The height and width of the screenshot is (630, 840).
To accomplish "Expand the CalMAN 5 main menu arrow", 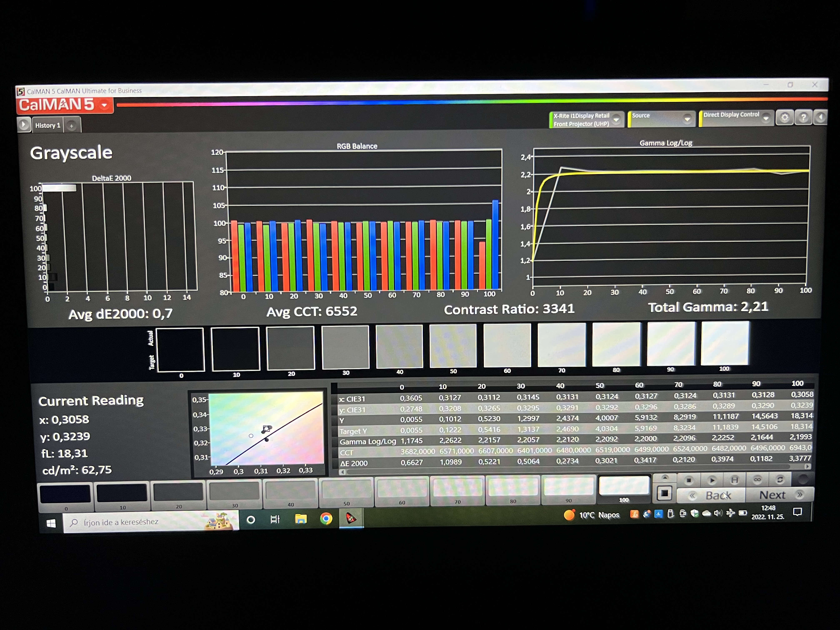I will 104,105.
